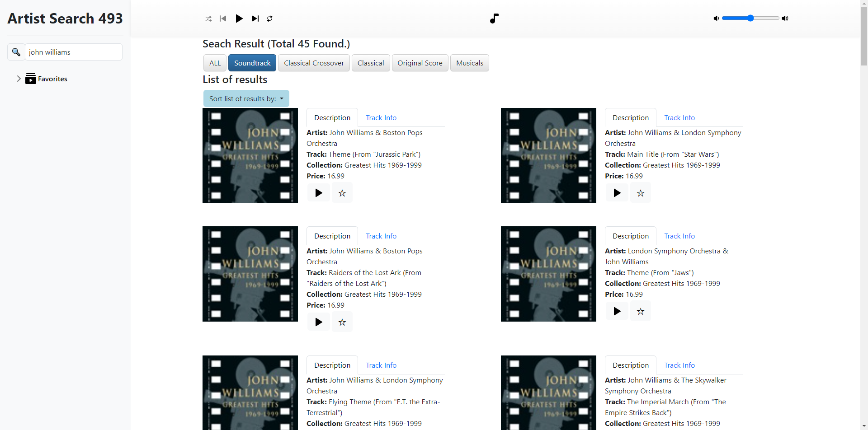Toggle shuffle playback in the player bar
The height and width of the screenshot is (430, 868).
click(208, 19)
